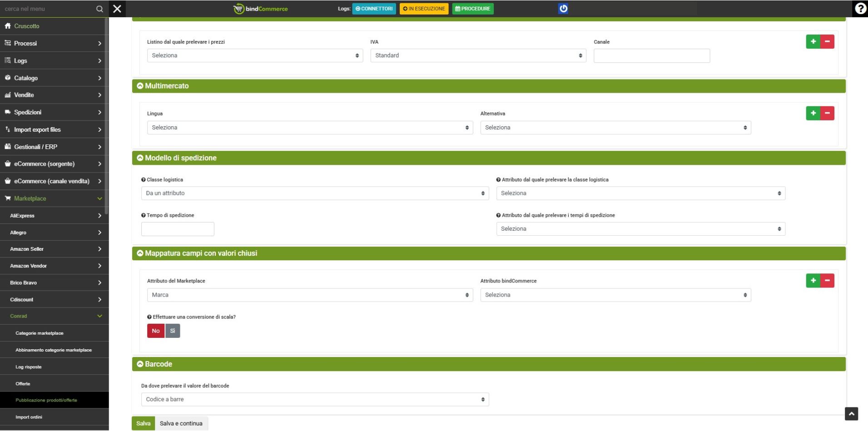868x431 pixels.
Task: Add a row with green plus in Multimercato
Action: point(813,113)
